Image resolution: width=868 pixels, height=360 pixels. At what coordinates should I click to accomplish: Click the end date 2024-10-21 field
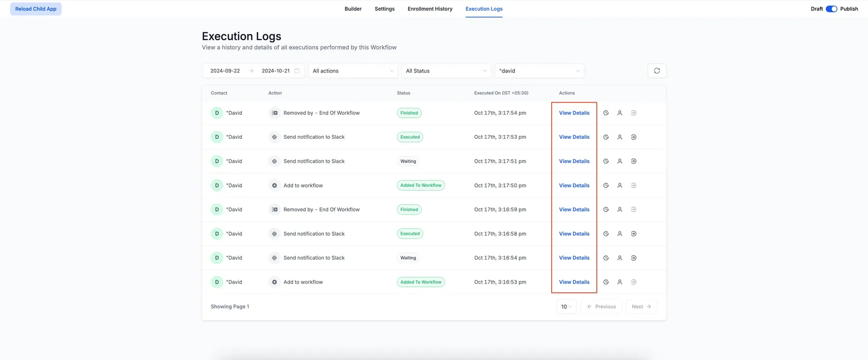276,71
